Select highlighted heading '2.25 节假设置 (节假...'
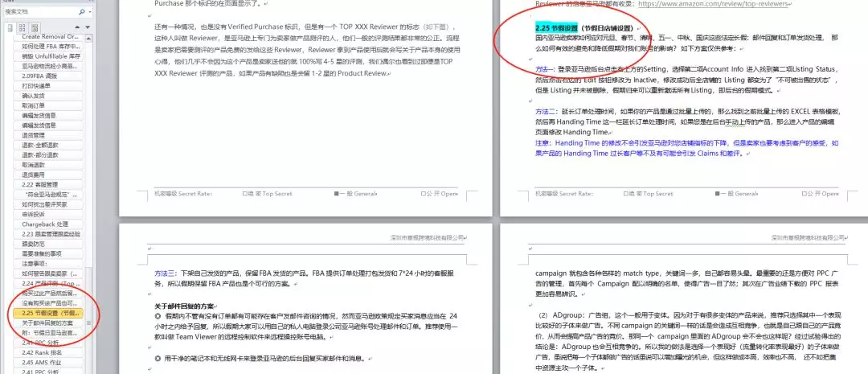The height and width of the screenshot is (374, 868). coord(50,313)
